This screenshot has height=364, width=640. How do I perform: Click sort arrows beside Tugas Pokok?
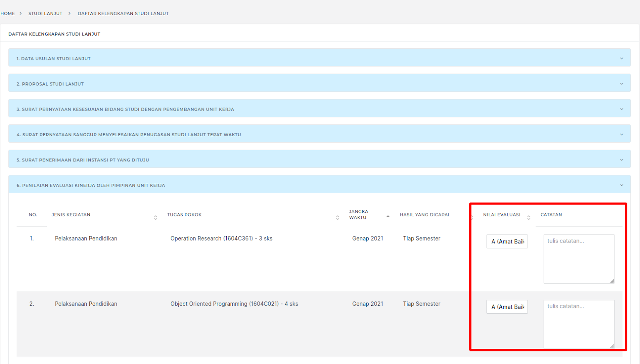pos(338,217)
